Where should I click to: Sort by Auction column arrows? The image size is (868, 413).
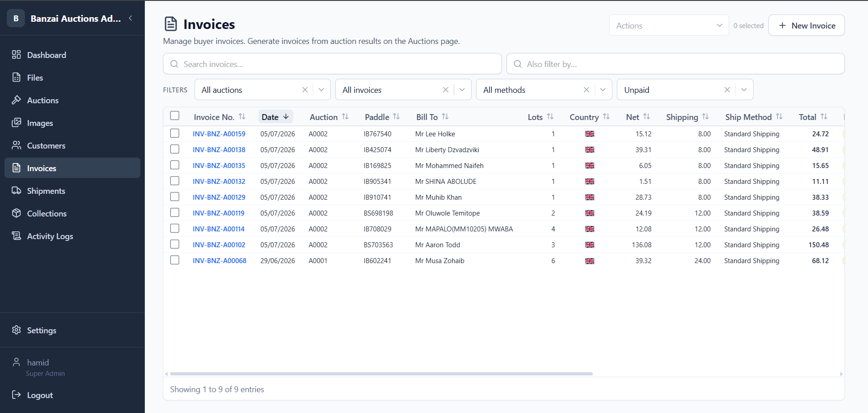coord(345,117)
